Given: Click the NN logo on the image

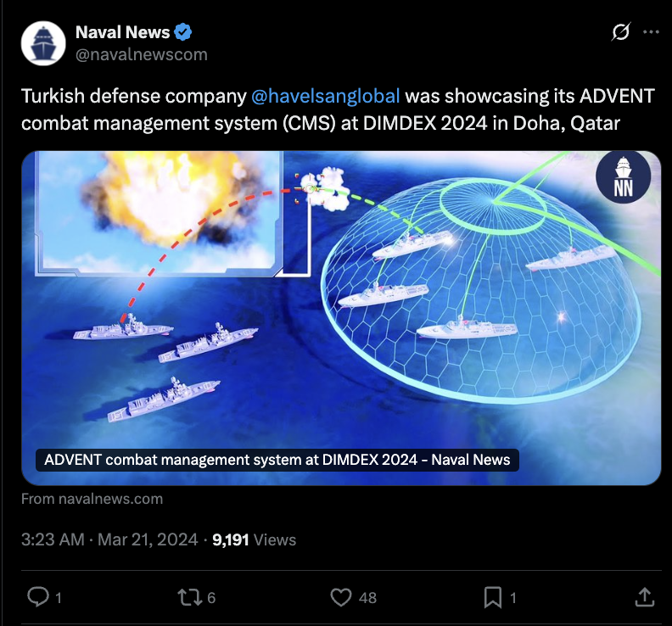Looking at the screenshot, I should tap(623, 176).
